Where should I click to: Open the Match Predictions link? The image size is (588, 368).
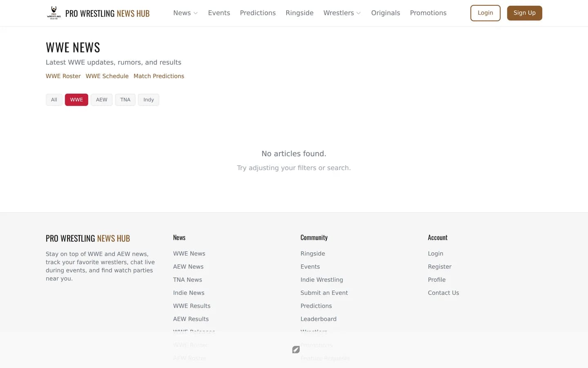pyautogui.click(x=159, y=76)
